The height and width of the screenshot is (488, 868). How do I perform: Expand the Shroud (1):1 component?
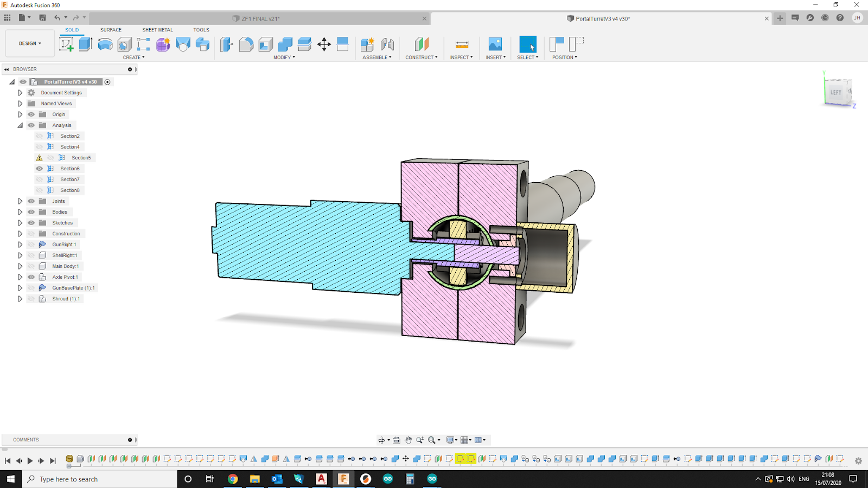click(x=20, y=299)
